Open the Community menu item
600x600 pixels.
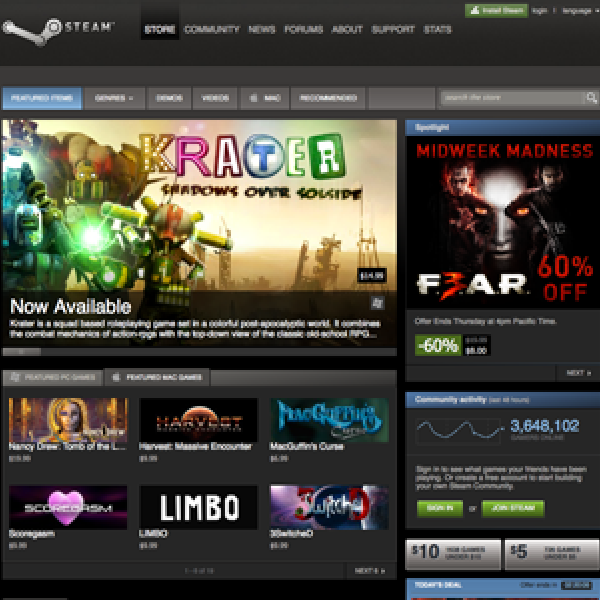[x=211, y=29]
